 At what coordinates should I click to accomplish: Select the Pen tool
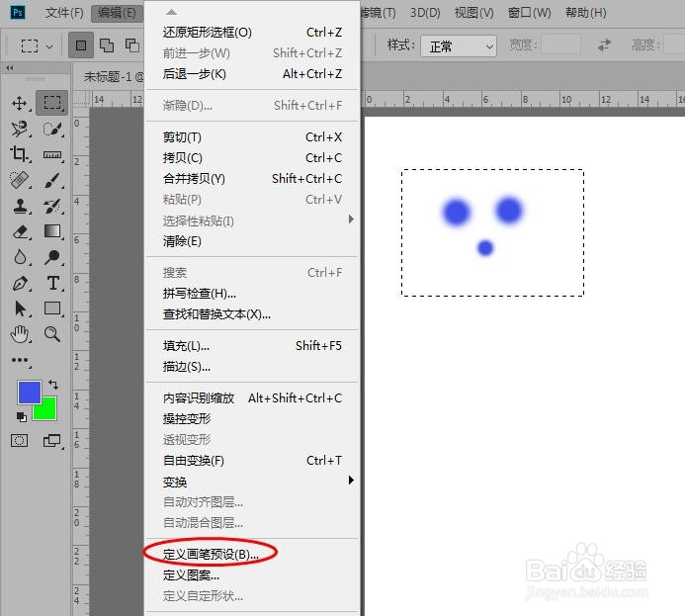20,283
